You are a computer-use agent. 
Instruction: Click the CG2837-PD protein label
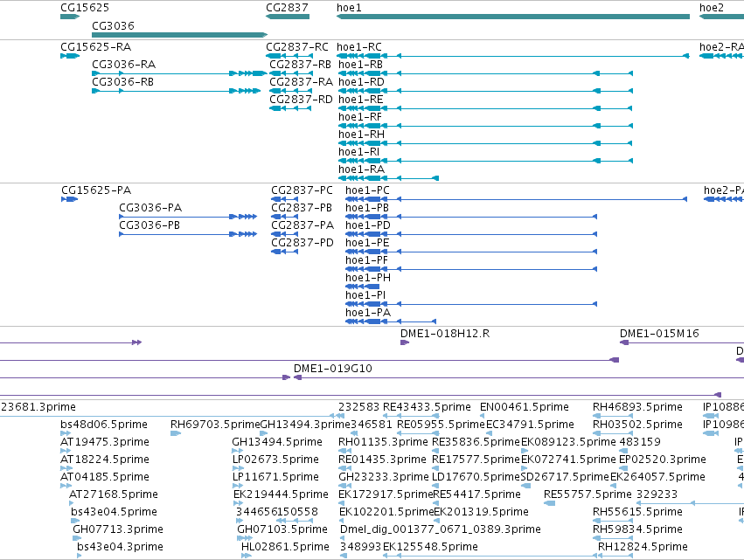click(302, 243)
